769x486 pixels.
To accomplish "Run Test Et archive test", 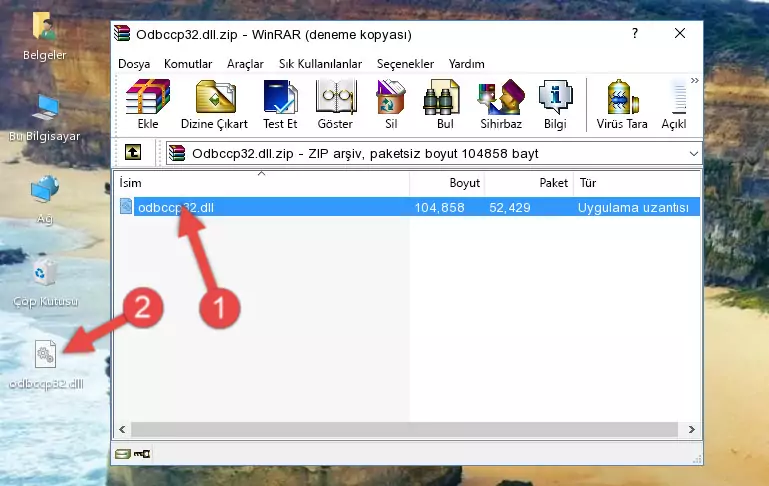I will tap(280, 97).
